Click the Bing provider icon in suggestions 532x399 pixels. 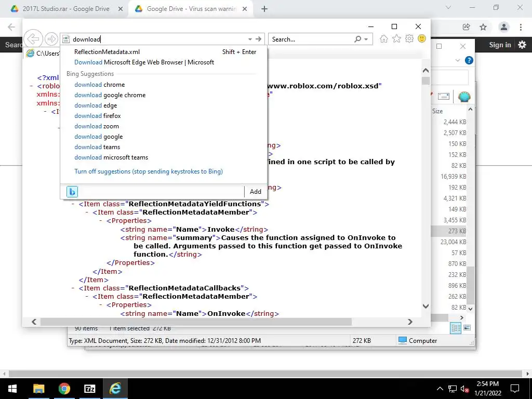tap(72, 192)
